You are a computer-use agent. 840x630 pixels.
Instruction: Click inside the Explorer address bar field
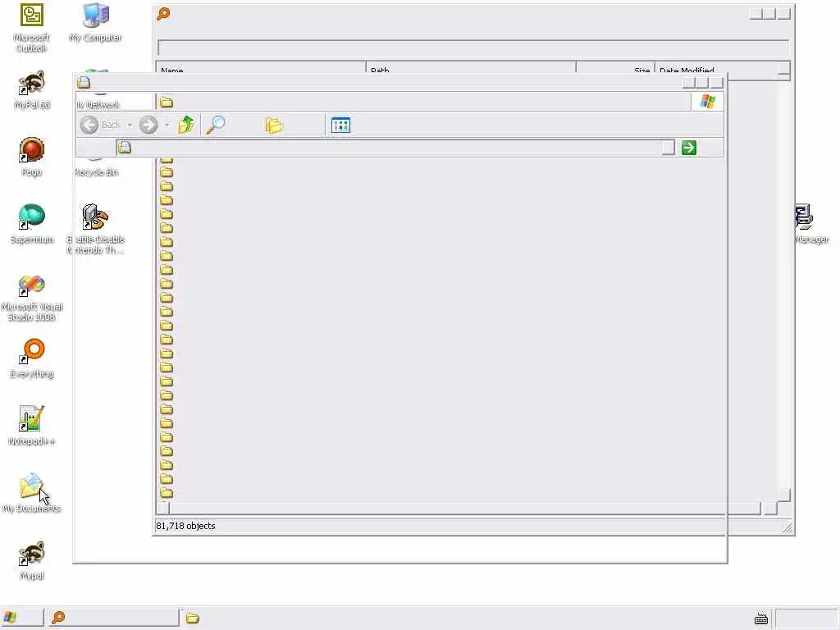tap(395, 148)
